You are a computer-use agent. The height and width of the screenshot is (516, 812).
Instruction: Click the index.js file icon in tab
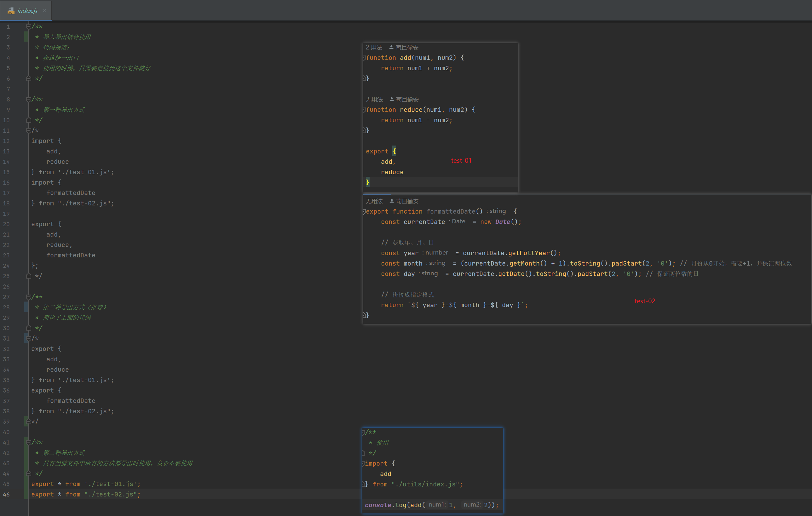tap(11, 11)
